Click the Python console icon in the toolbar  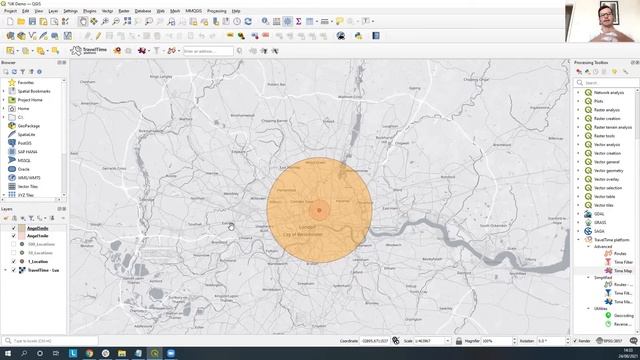pos(358,36)
